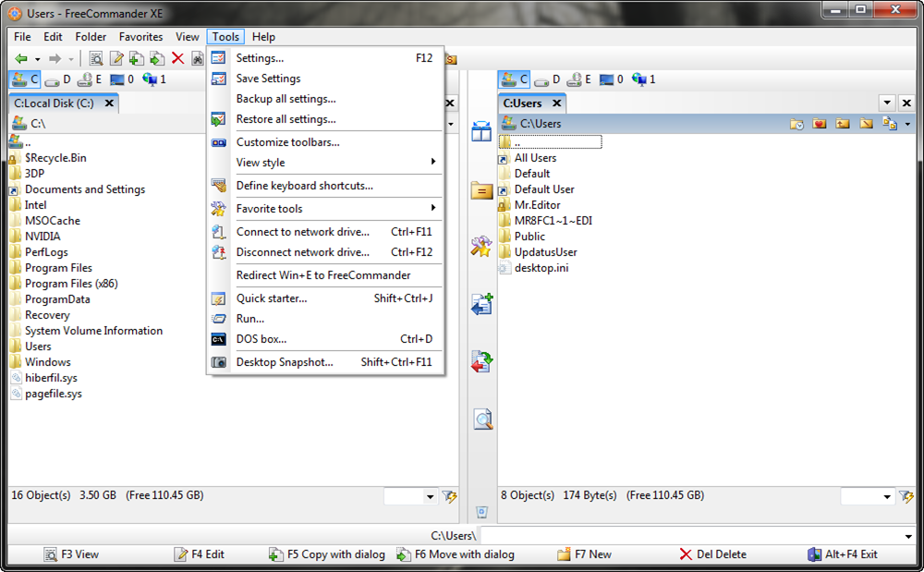
Task: Click the magnifier search icon in the splitter bar
Action: tap(482, 420)
